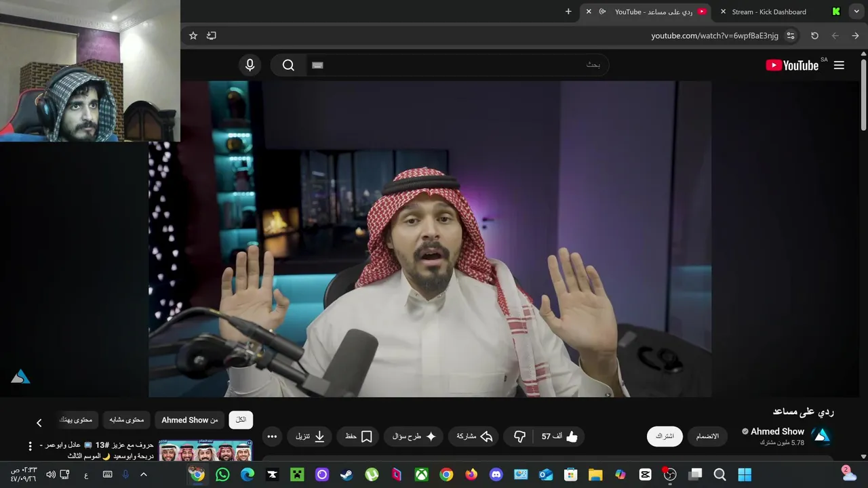Open Outlook from taskbar
This screenshot has height=488, width=868.
point(545,474)
